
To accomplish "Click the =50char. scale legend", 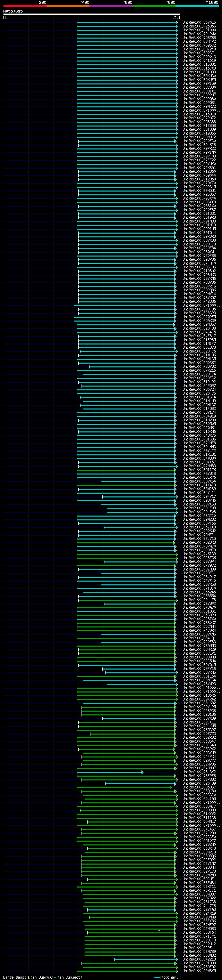I will pyautogui.click(x=165, y=977).
